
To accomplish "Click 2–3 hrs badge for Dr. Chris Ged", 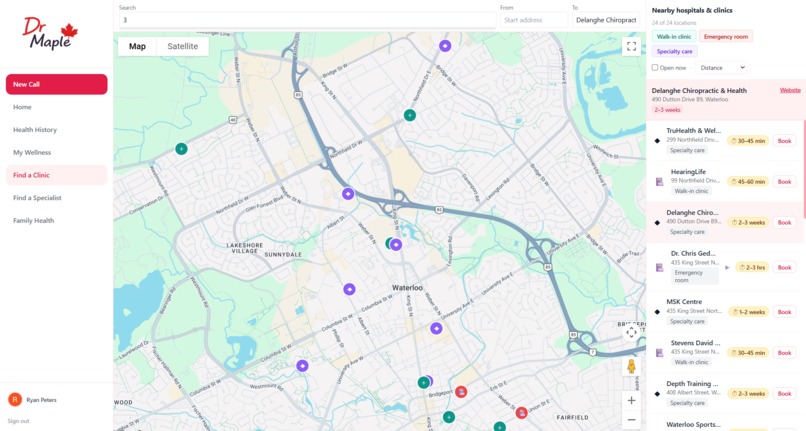I will 752,267.
